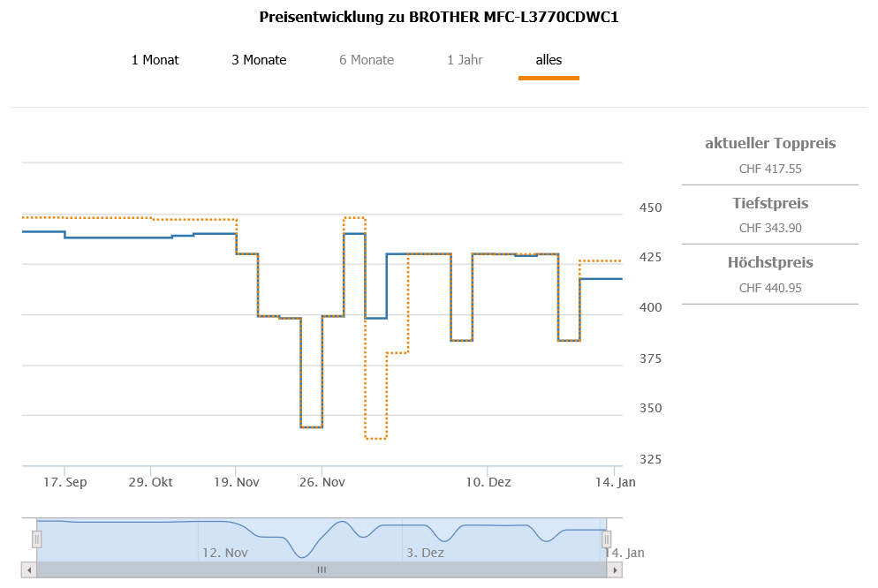
Task: Click the chart title 'Preisentwicklung zu BROTHER MFC-L3770CDWC1'
Action: tap(439, 18)
